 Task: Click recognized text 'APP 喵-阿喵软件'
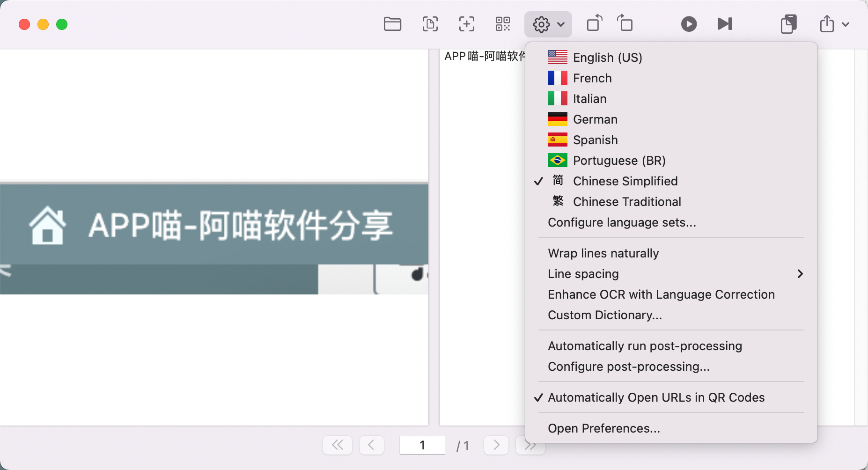[485, 56]
